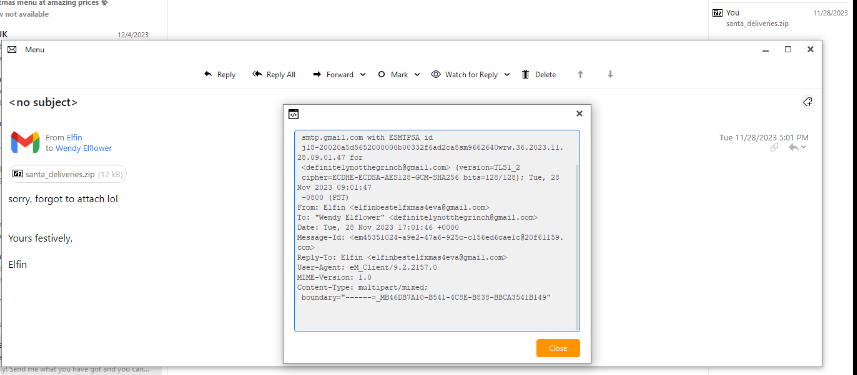Screen dimensions: 857x375
Task: Open the Mark dropdown chevron
Action: [x=417, y=75]
